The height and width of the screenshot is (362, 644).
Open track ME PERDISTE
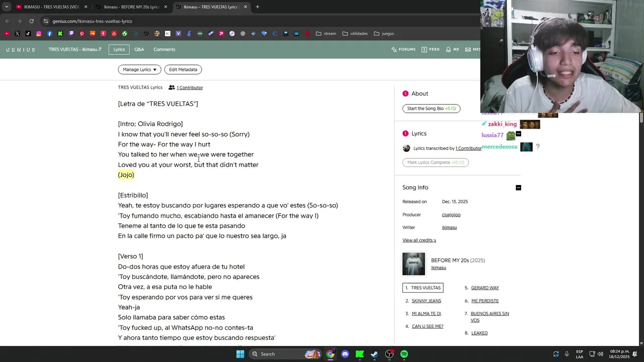point(485,301)
